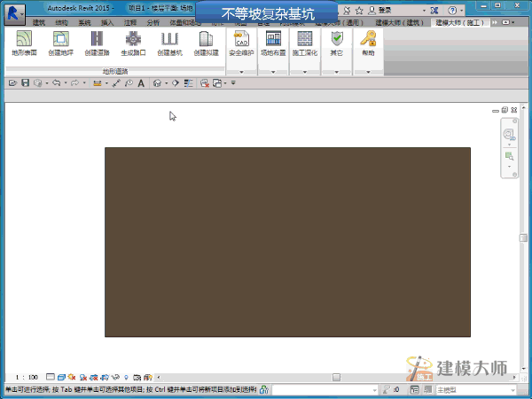Expand the 其它 panel dropdown arrow

pos(337,72)
